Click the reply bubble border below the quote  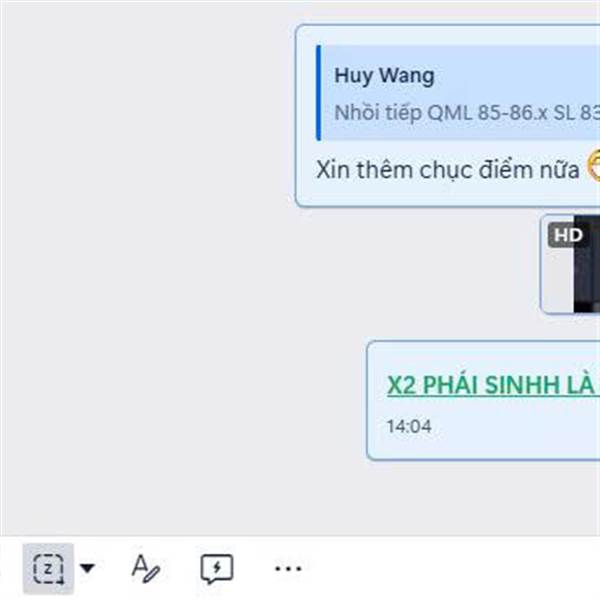point(448,206)
